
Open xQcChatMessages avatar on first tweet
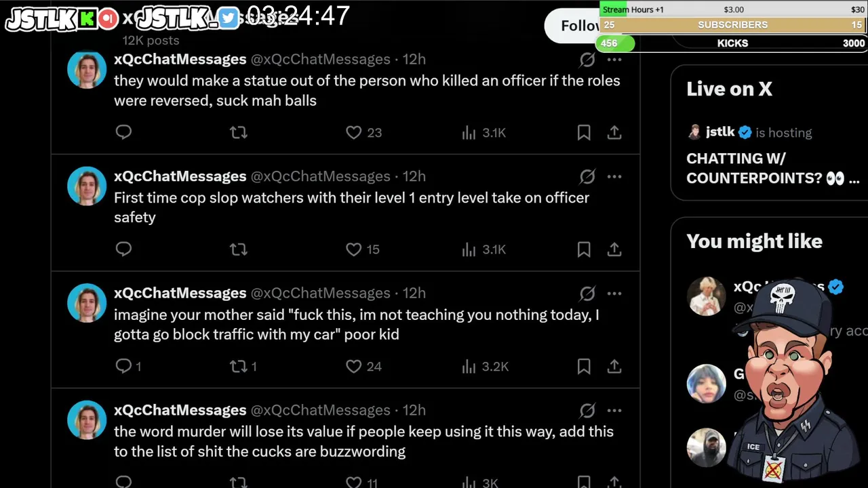pos(87,69)
